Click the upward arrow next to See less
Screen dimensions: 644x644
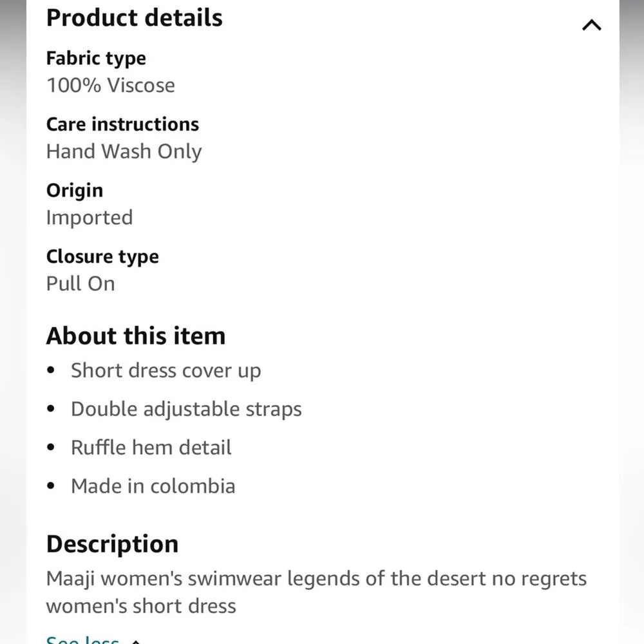(134, 639)
